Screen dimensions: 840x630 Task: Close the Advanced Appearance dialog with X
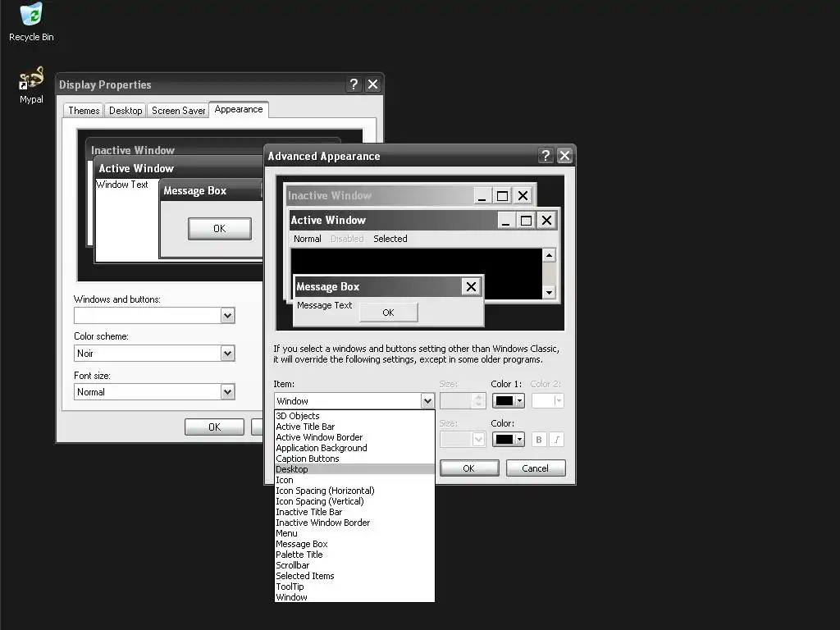pos(564,155)
